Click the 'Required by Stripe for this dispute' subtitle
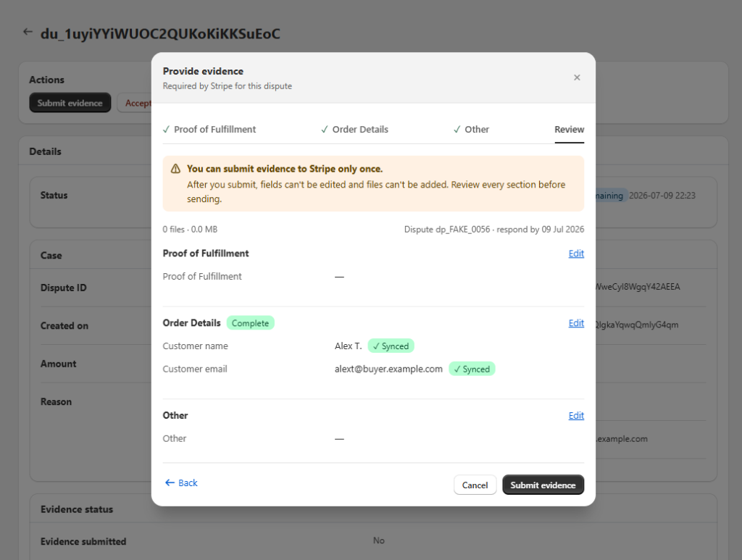The image size is (742, 560). pyautogui.click(x=227, y=86)
